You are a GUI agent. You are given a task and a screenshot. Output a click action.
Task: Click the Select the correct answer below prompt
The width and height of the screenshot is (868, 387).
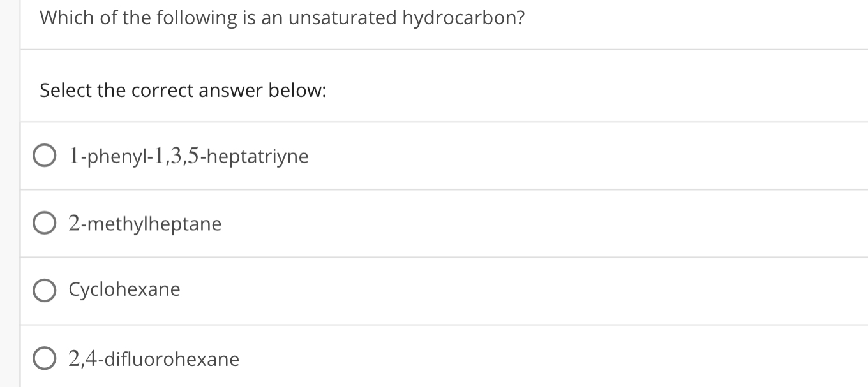pyautogui.click(x=183, y=90)
